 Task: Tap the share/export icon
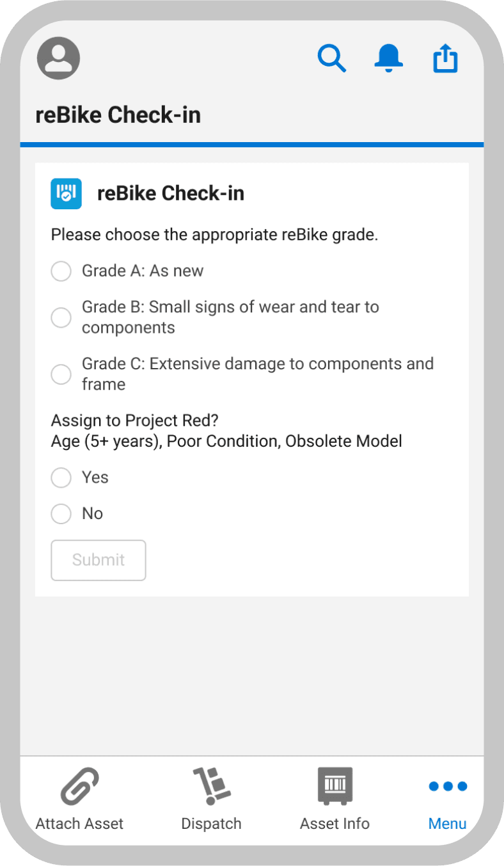pos(445,58)
